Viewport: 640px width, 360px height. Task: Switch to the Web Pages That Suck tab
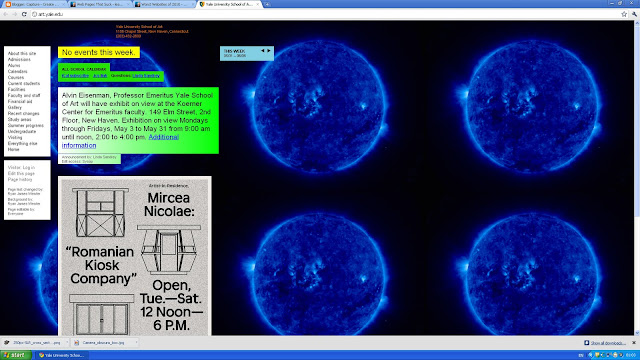(x=99, y=4)
